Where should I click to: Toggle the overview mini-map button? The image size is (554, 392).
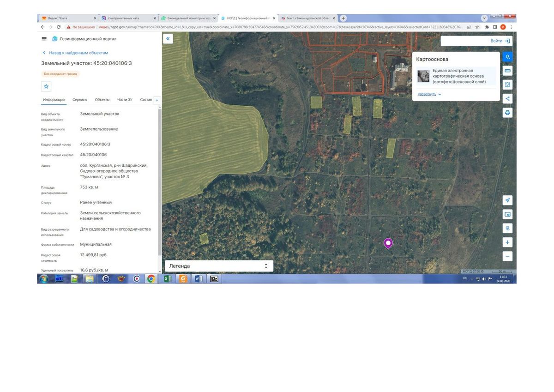(507, 214)
